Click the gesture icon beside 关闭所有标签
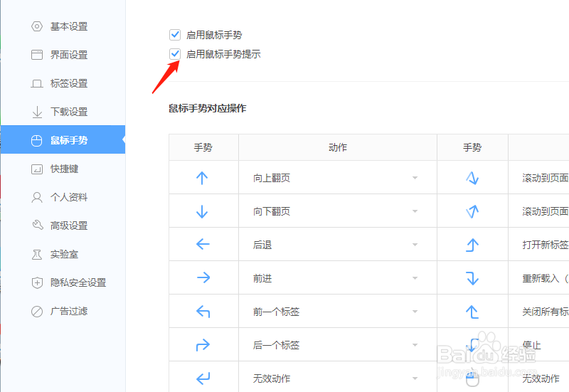The image size is (569, 392). [472, 312]
